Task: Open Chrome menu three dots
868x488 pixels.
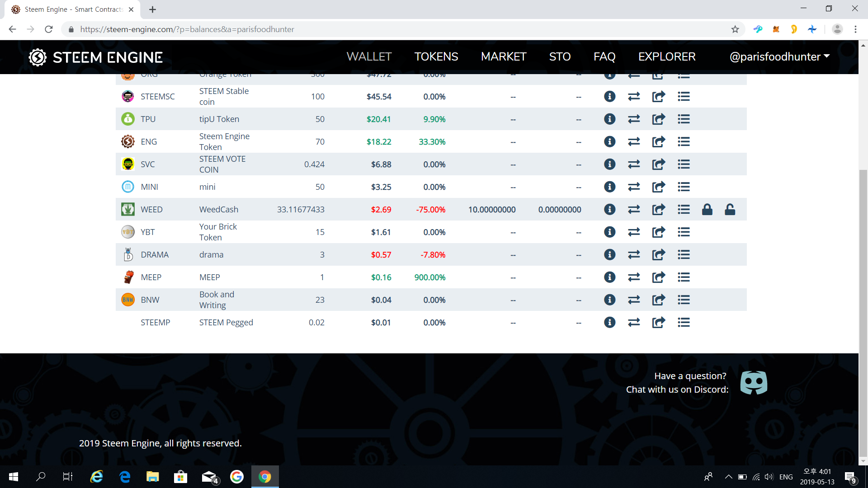Action: (855, 29)
